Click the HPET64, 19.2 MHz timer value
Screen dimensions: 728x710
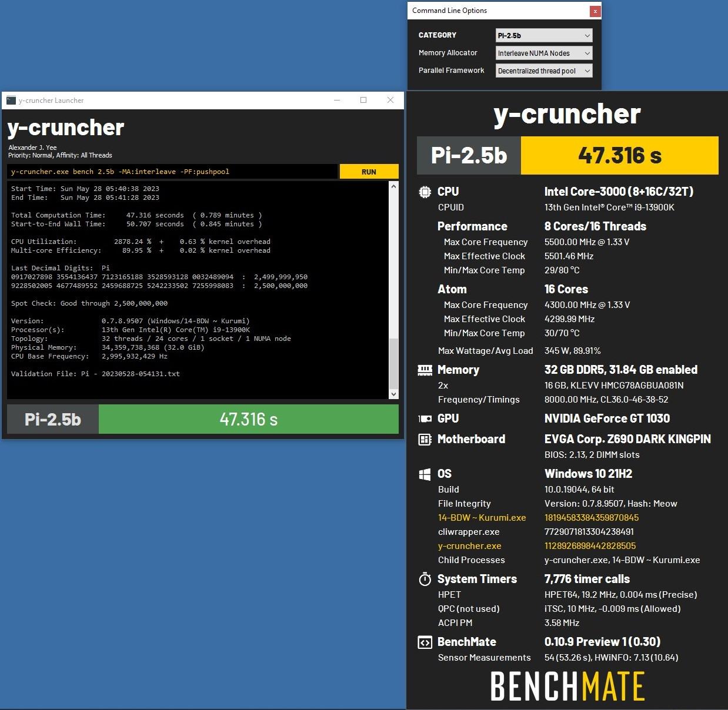tap(620, 595)
